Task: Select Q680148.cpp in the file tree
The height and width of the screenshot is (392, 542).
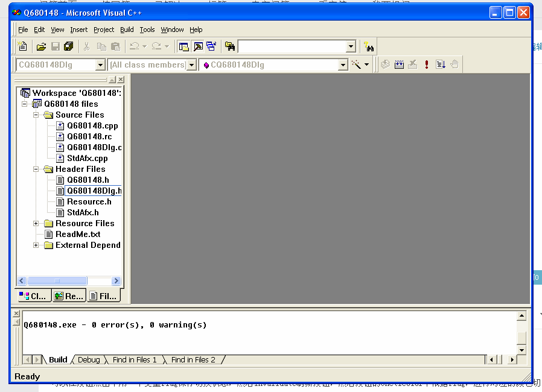Action: (92, 125)
